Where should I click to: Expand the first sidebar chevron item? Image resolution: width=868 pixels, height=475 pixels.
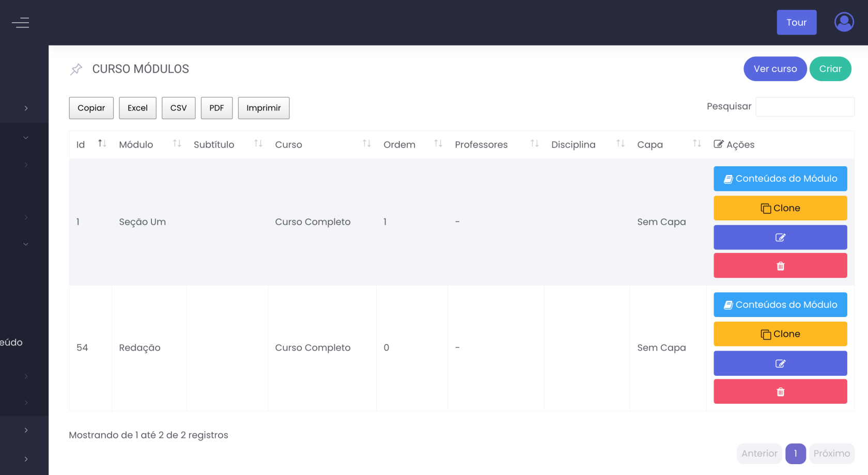[26, 108]
